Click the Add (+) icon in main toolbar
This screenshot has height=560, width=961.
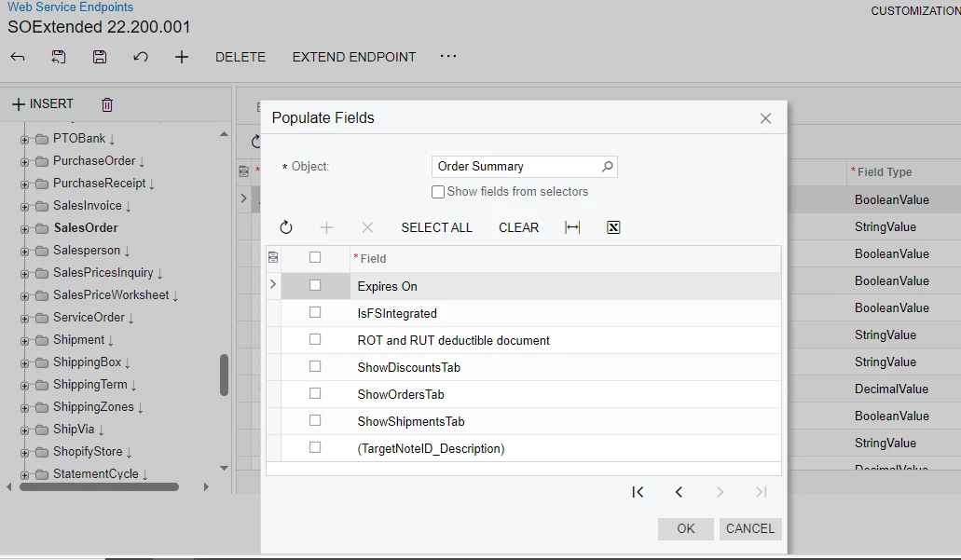[182, 57]
